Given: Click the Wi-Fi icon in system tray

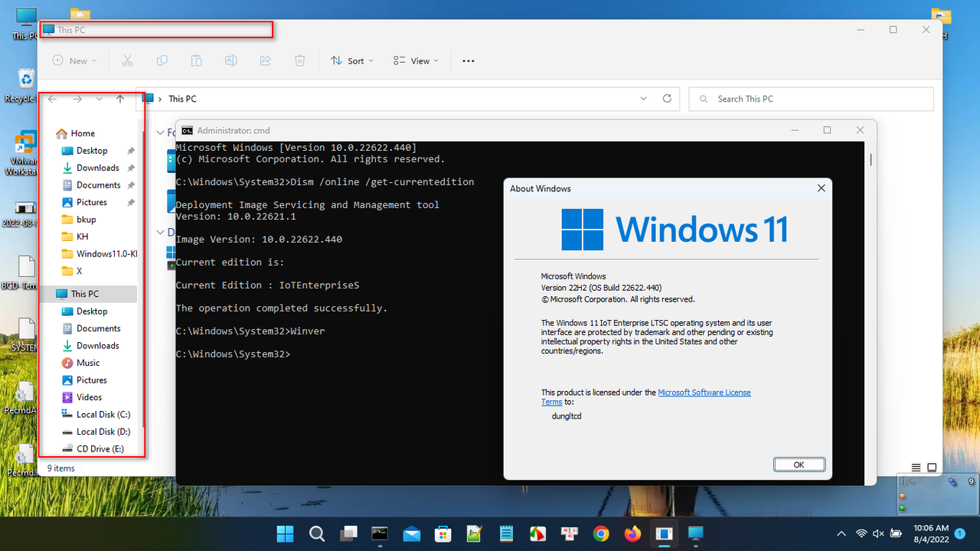Looking at the screenshot, I should [x=861, y=533].
